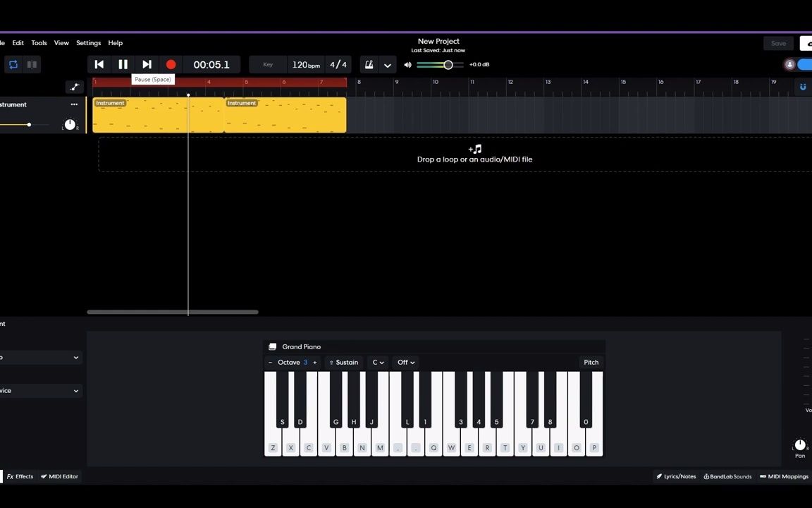Switch to the MIDI Editor tab

coord(59,476)
